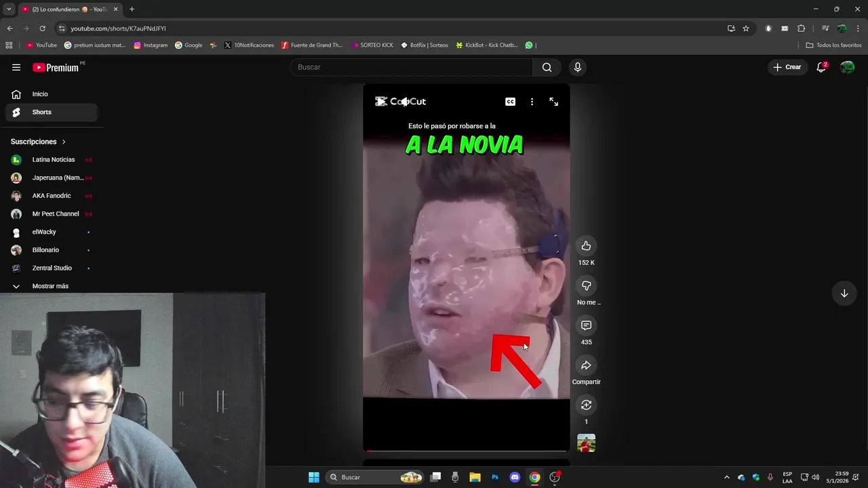Open the 10Notificaciones bookmark
Screen dimensions: 868x488
[249, 45]
